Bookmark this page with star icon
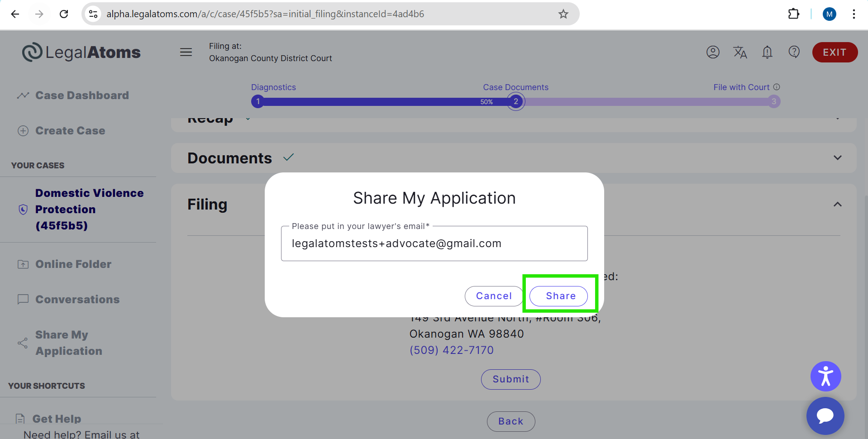 563,14
